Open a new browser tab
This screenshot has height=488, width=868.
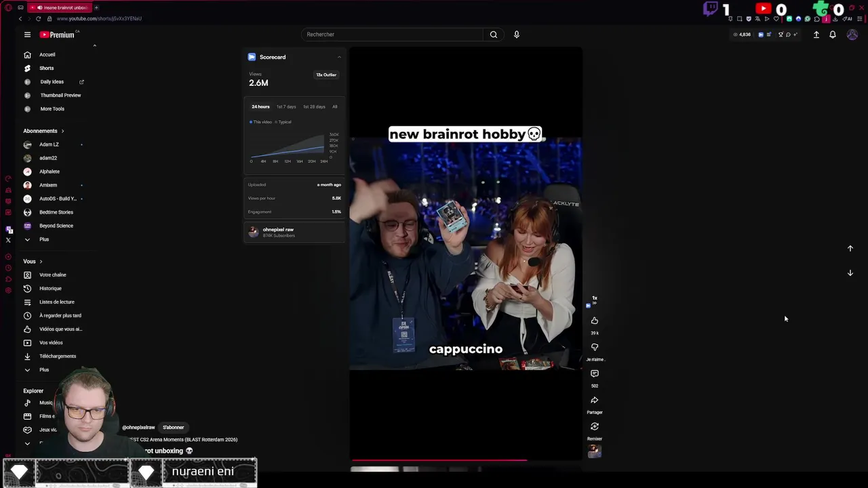(x=96, y=7)
